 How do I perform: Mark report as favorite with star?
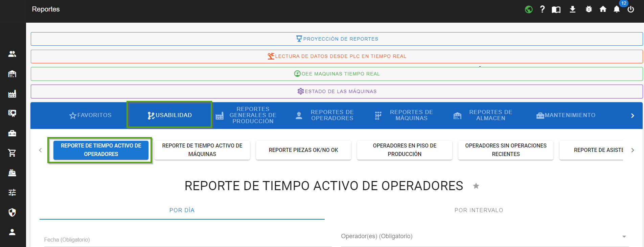click(476, 186)
